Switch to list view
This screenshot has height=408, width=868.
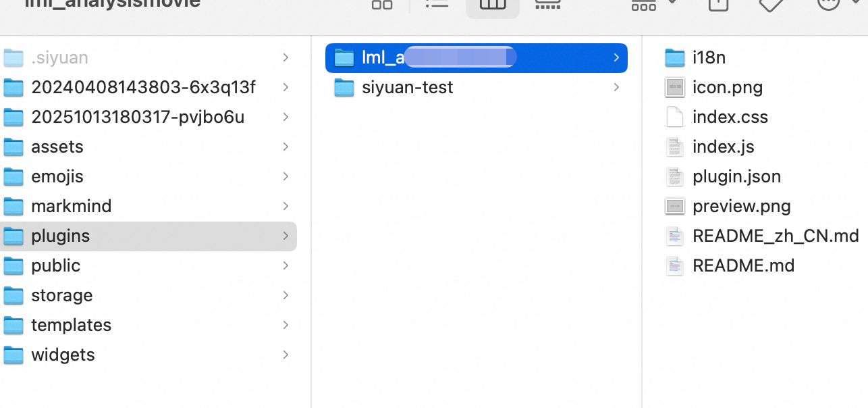(x=437, y=4)
